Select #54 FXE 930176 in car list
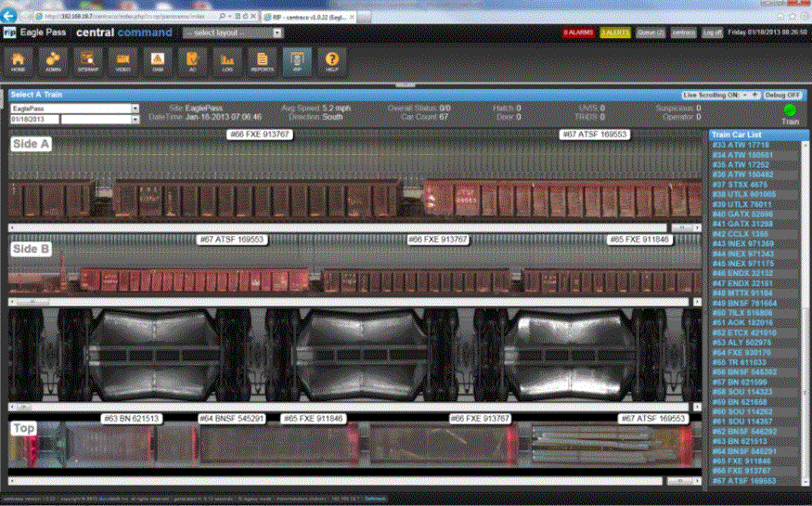 741,353
